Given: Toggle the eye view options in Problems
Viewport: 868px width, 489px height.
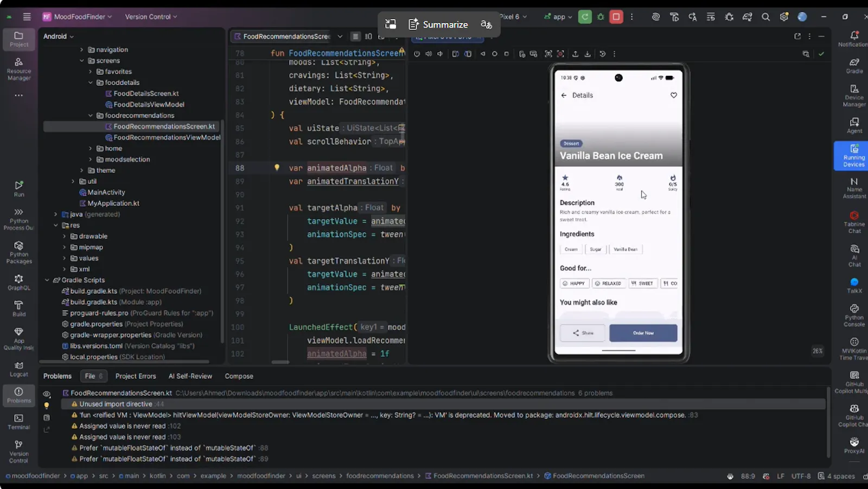Looking at the screenshot, I should coord(47,394).
